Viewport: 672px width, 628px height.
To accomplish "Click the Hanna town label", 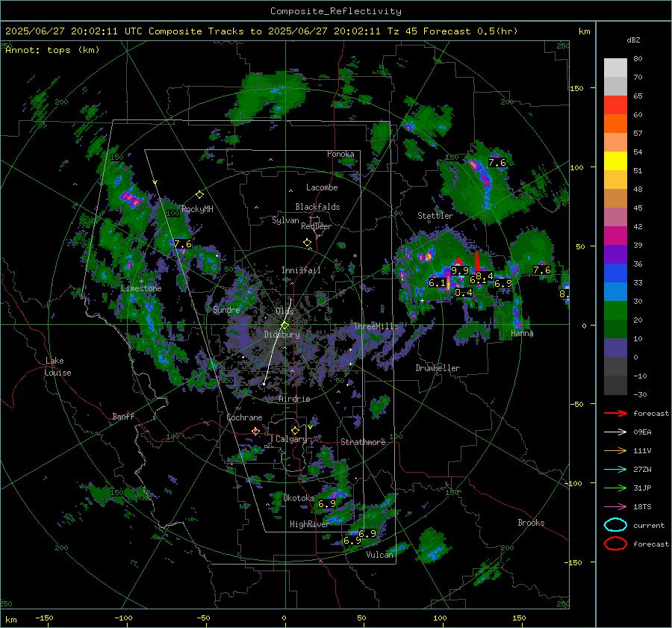I will pyautogui.click(x=522, y=333).
